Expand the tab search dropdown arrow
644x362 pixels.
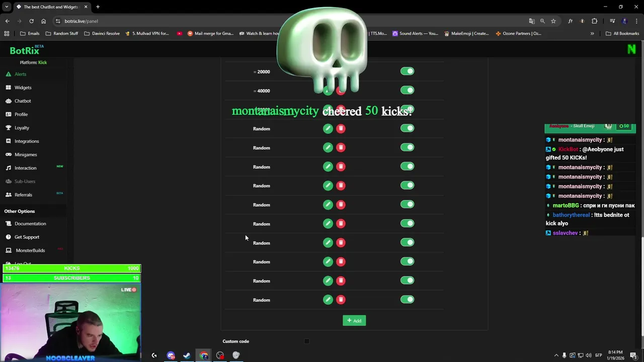[6, 7]
